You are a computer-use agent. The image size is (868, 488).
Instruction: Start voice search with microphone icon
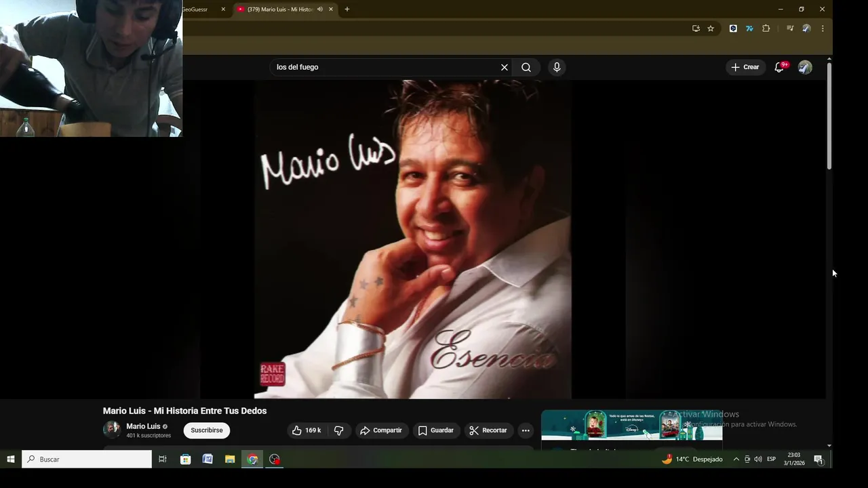557,67
